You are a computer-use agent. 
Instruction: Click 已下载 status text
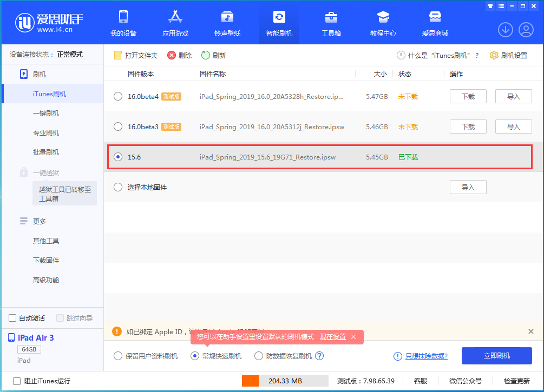[408, 157]
